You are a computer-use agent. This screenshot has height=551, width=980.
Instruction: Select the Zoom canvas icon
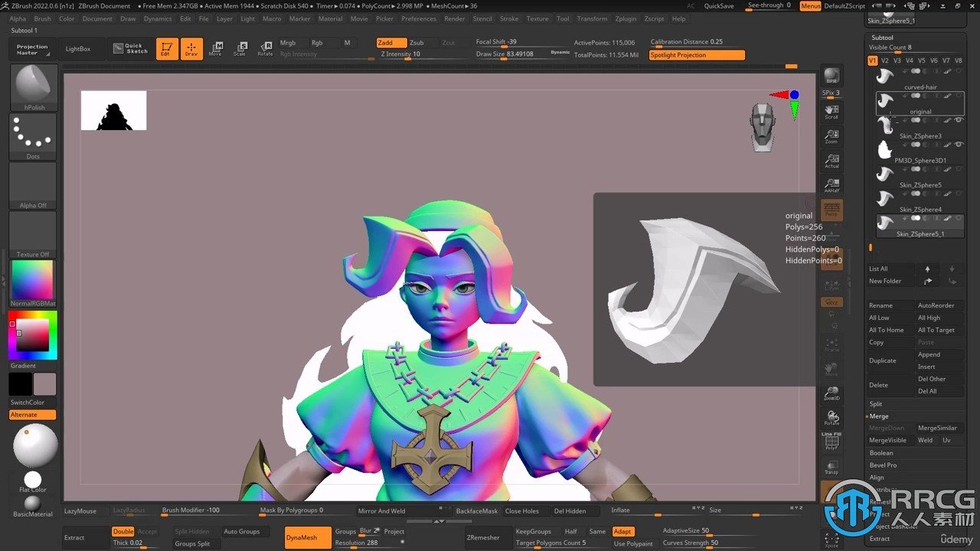[x=831, y=136]
